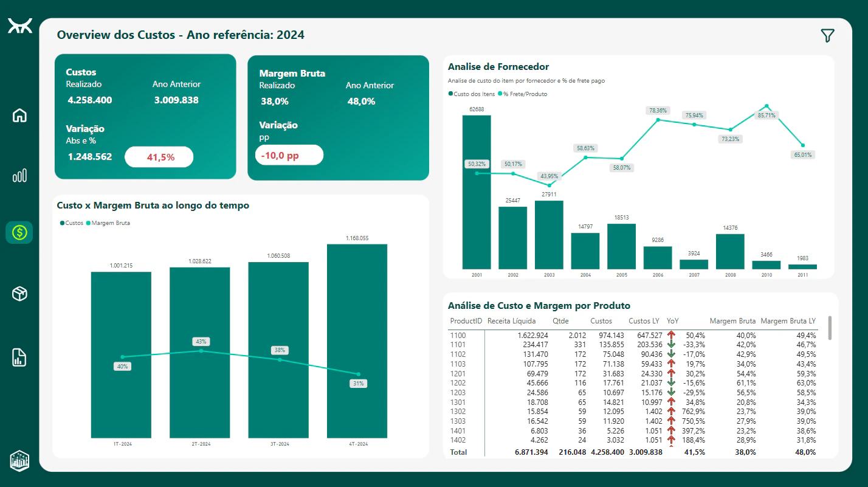Select supplier 2008 bar labeled 14376
The height and width of the screenshot is (487, 868).
coord(730,252)
